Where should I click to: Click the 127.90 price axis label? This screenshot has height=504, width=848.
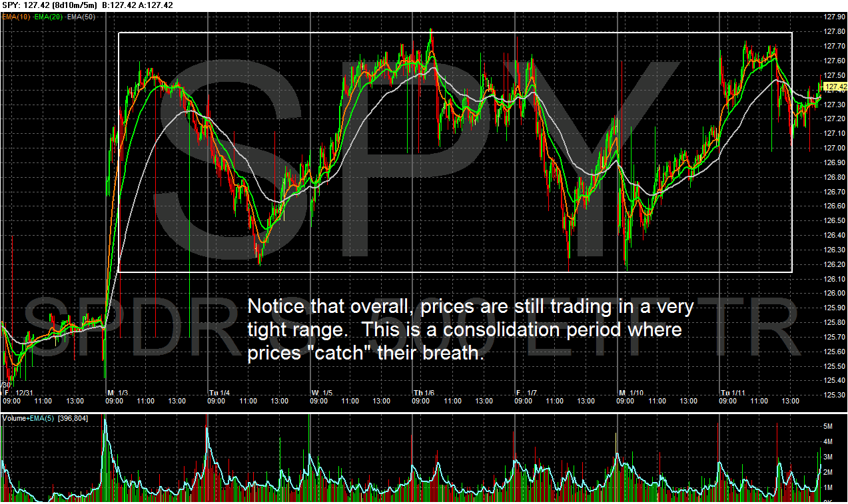(834, 17)
